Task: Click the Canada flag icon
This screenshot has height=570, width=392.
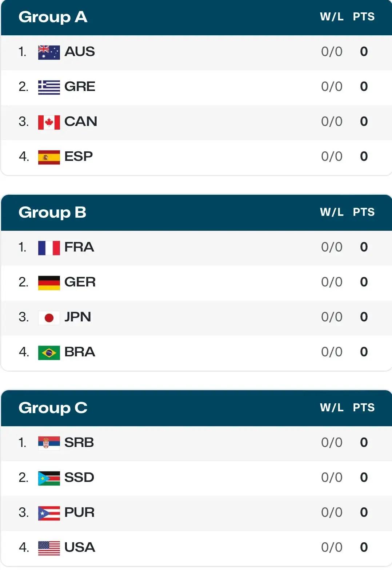Action: coord(49,122)
